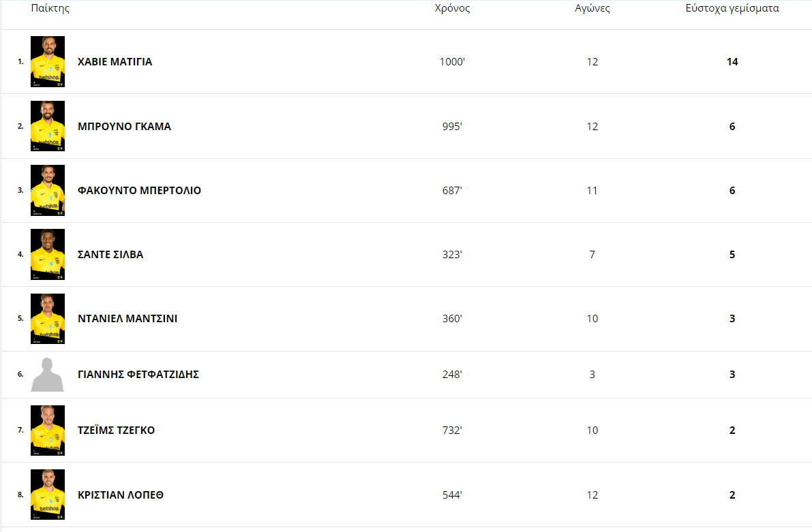
Task: Select ΚΡΙΣΤΙΑΝ ΛΟΠΕΘ name
Action: click(121, 495)
